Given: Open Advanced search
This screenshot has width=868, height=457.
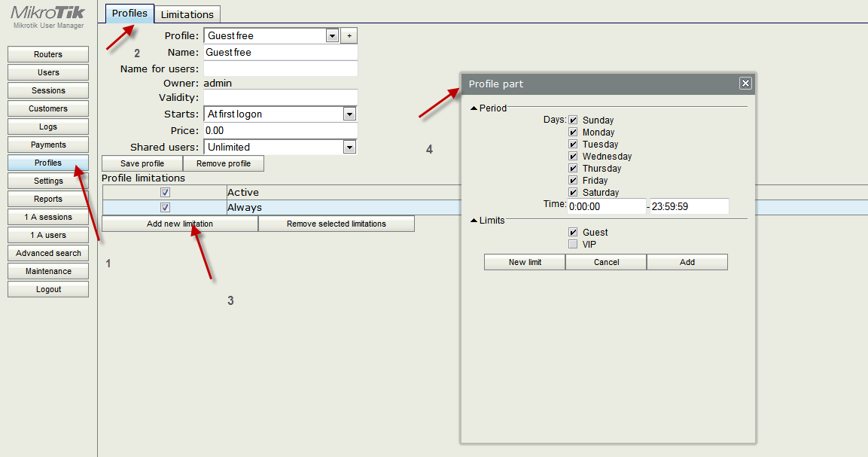Looking at the screenshot, I should point(48,253).
